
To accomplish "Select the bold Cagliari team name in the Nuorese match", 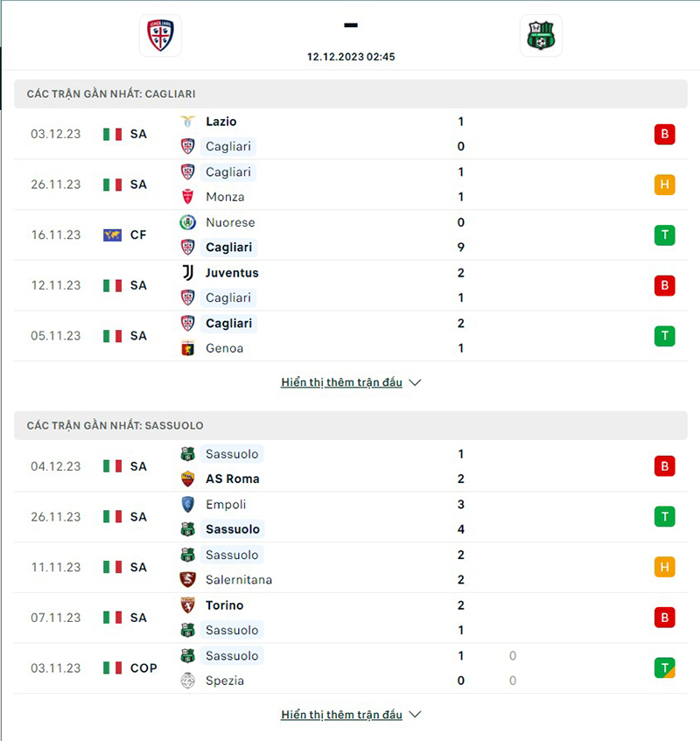I will point(228,247).
